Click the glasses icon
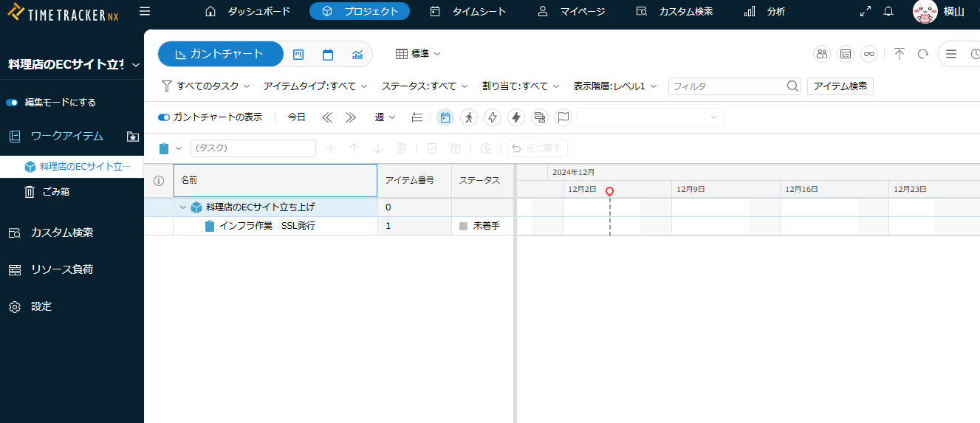This screenshot has width=980, height=423. coord(869,54)
